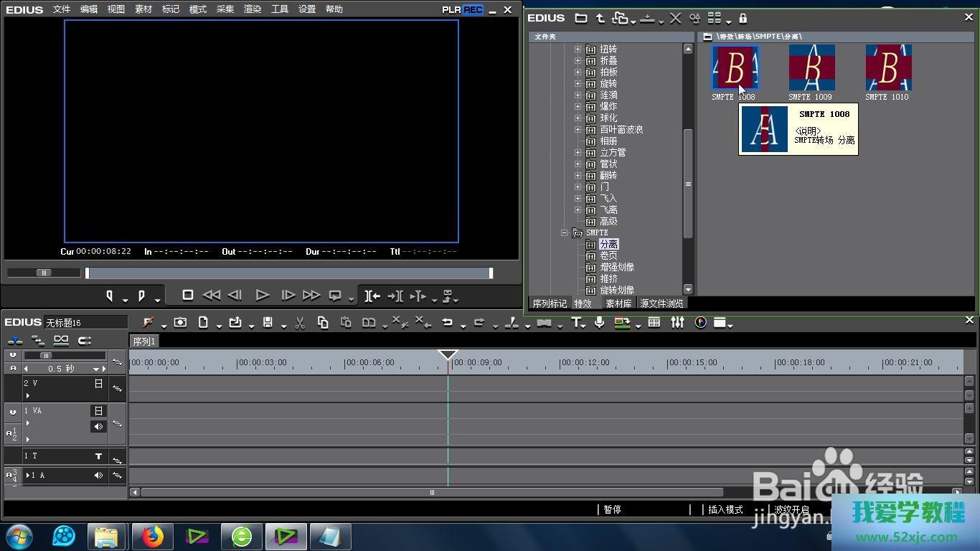Collapse the SMPTE folder tree node

pyautogui.click(x=565, y=233)
